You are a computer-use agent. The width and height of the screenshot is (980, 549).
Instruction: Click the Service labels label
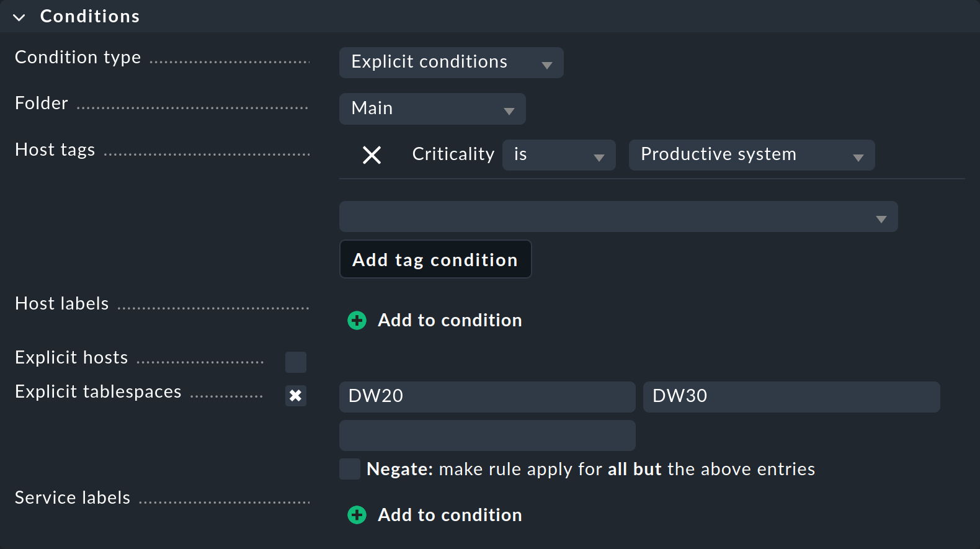tap(73, 498)
